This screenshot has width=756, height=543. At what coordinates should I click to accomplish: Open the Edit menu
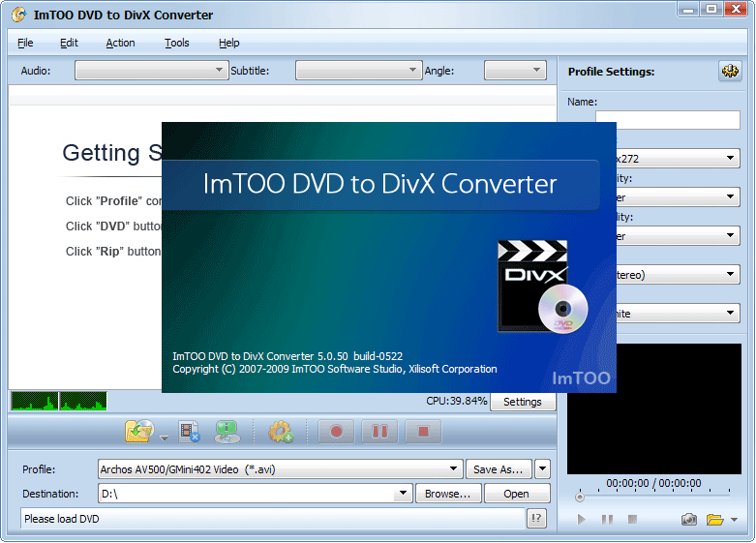point(69,43)
